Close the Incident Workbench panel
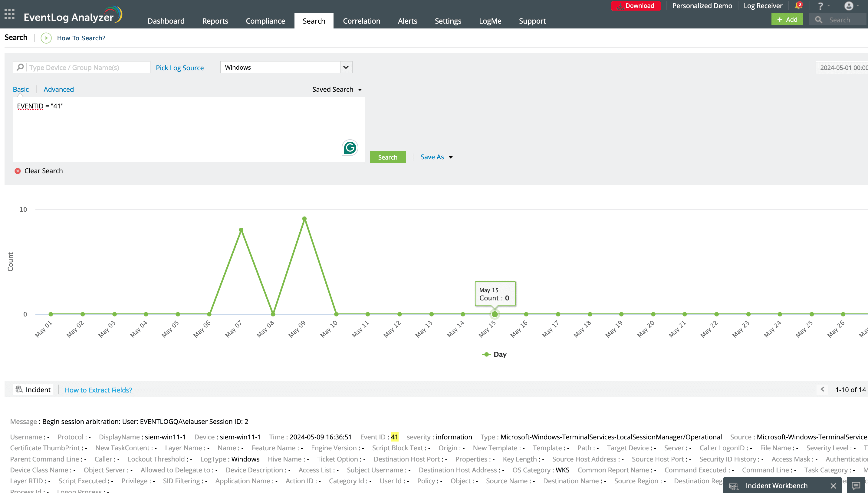 pos(833,486)
